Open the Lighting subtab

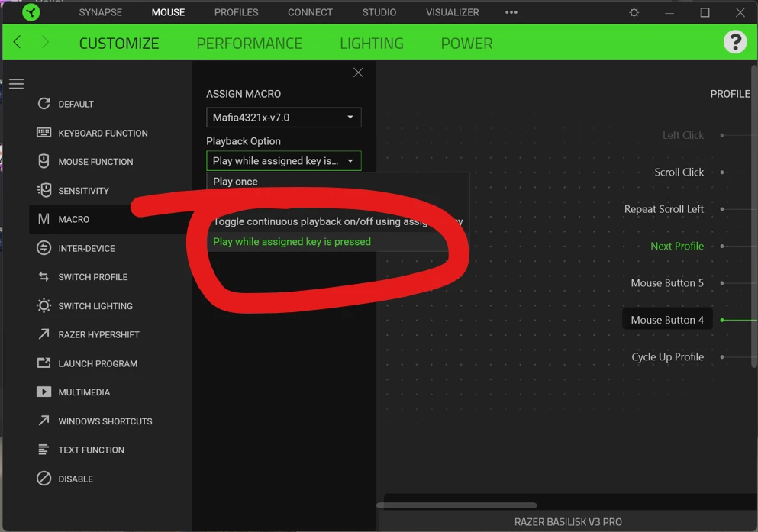click(372, 44)
